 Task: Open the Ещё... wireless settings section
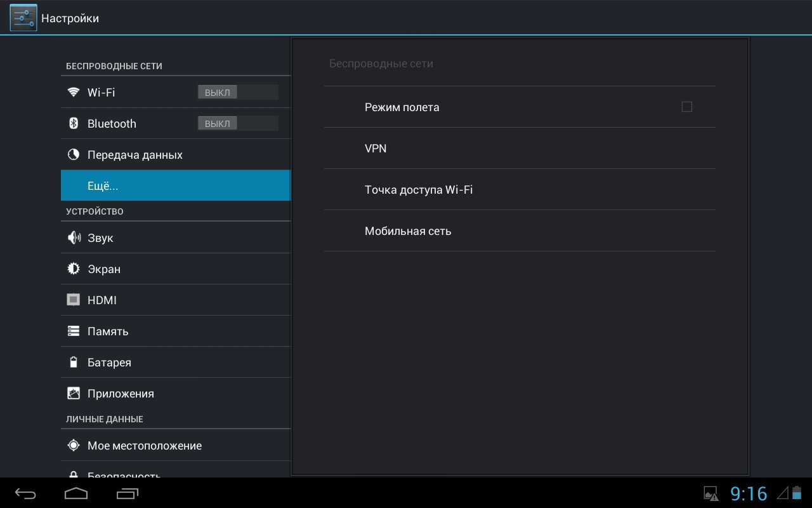click(175, 186)
